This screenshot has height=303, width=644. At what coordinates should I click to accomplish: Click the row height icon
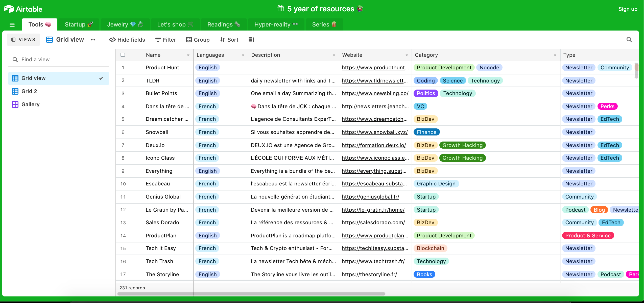[x=251, y=40]
